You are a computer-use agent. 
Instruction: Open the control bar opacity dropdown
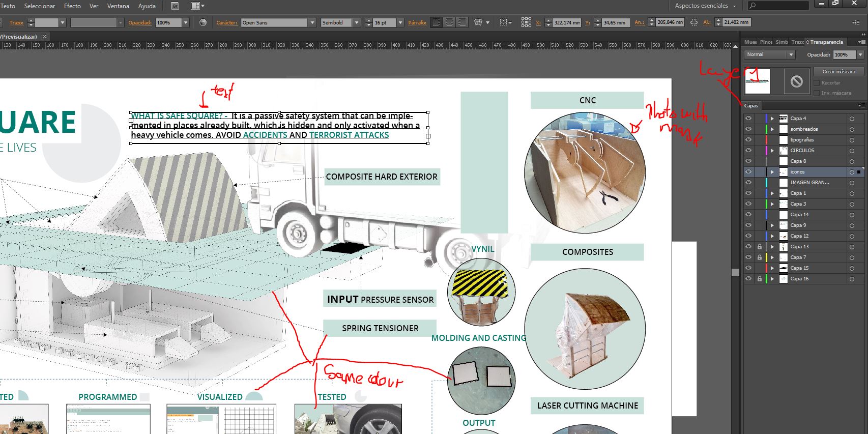(186, 22)
